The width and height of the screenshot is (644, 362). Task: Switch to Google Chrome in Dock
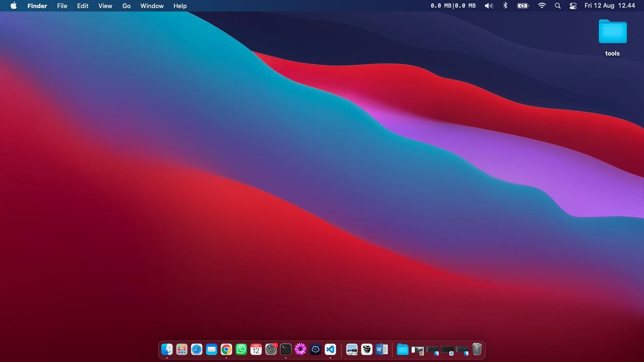point(226,350)
